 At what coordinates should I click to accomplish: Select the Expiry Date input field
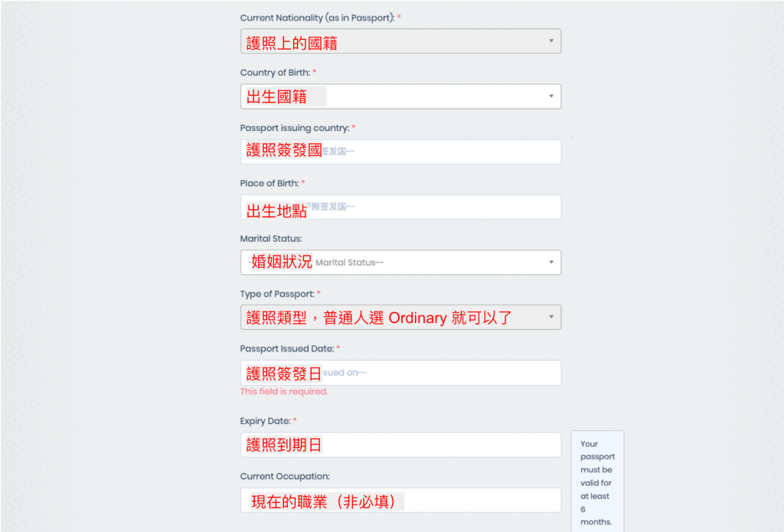click(x=400, y=445)
